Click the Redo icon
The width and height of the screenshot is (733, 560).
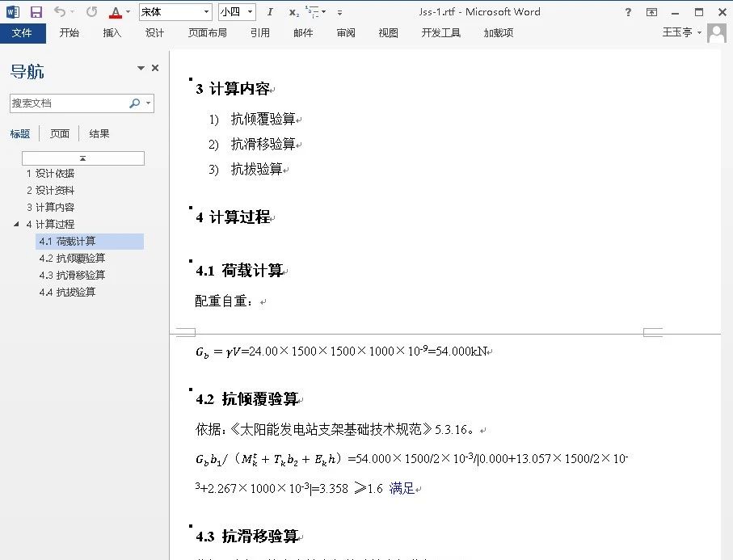(x=91, y=12)
